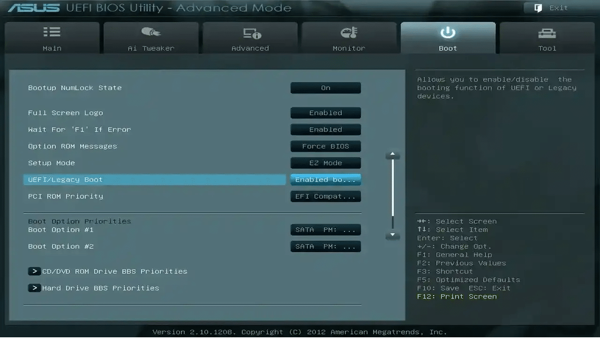Screen dimensions: 600x364
Task: Click the Exit button icon
Action: (539, 8)
